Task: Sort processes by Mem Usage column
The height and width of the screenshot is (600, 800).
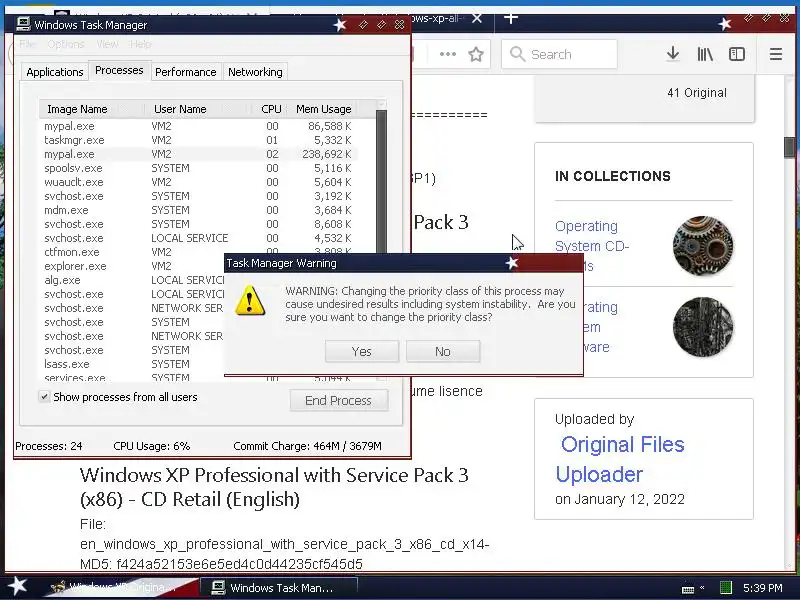Action: pos(323,109)
